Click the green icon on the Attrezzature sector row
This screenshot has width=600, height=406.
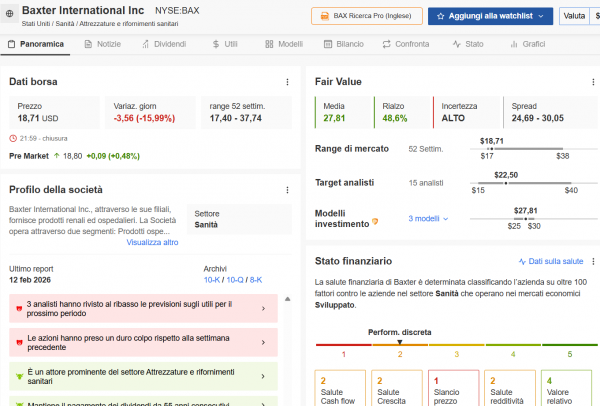[x=18, y=375]
